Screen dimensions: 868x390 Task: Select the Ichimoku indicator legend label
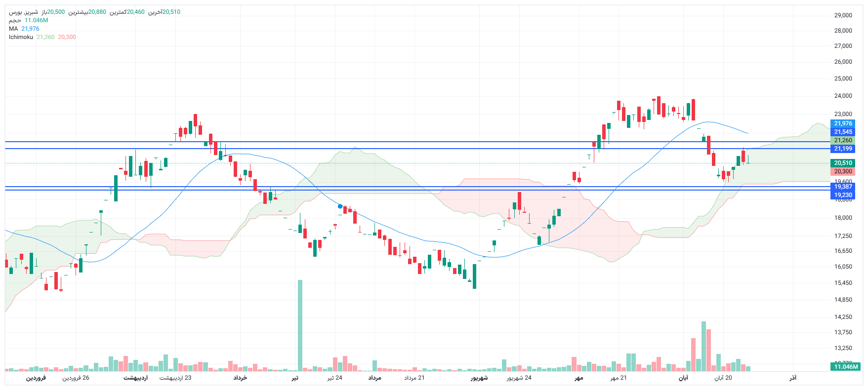(21, 37)
